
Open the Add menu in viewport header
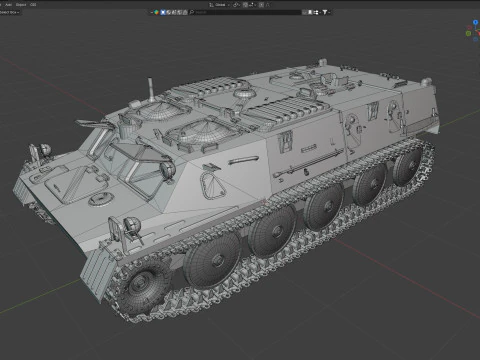9,5
